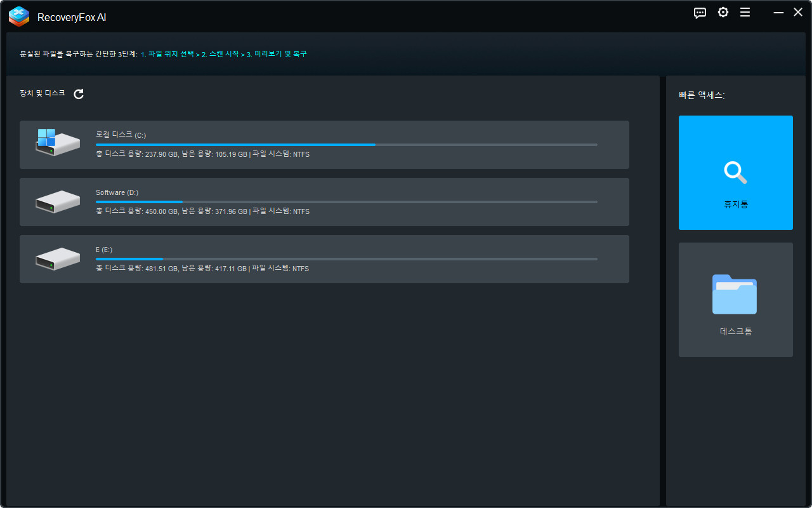Open the feedback chat icon
The width and height of the screenshot is (812, 508).
pos(700,13)
